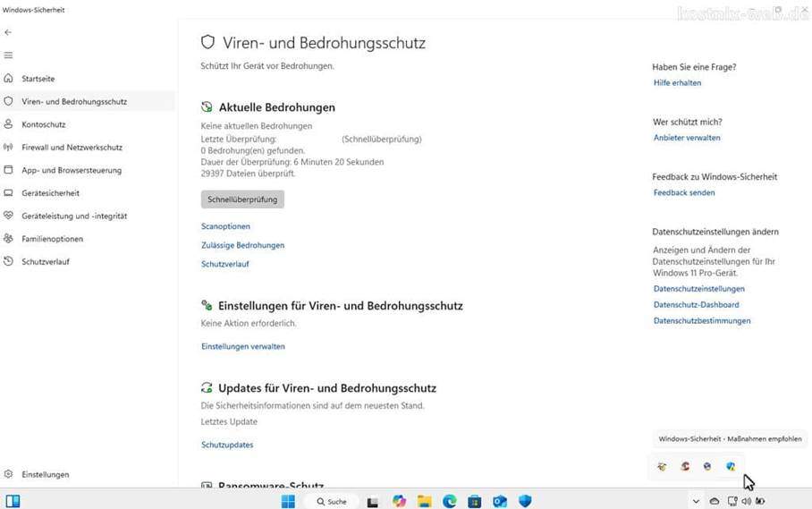Click Windows-Sicherheit shield on the taskbar

coord(525,501)
